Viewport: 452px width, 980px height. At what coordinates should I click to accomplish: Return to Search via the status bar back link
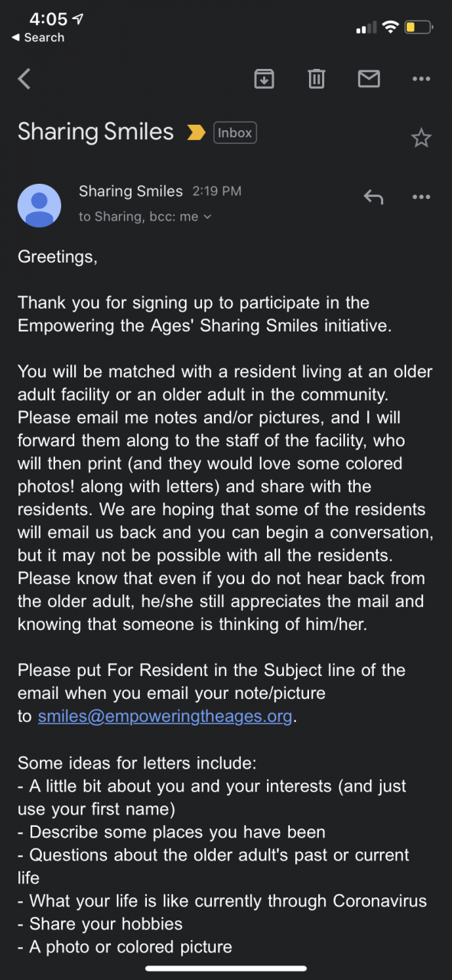tap(37, 38)
